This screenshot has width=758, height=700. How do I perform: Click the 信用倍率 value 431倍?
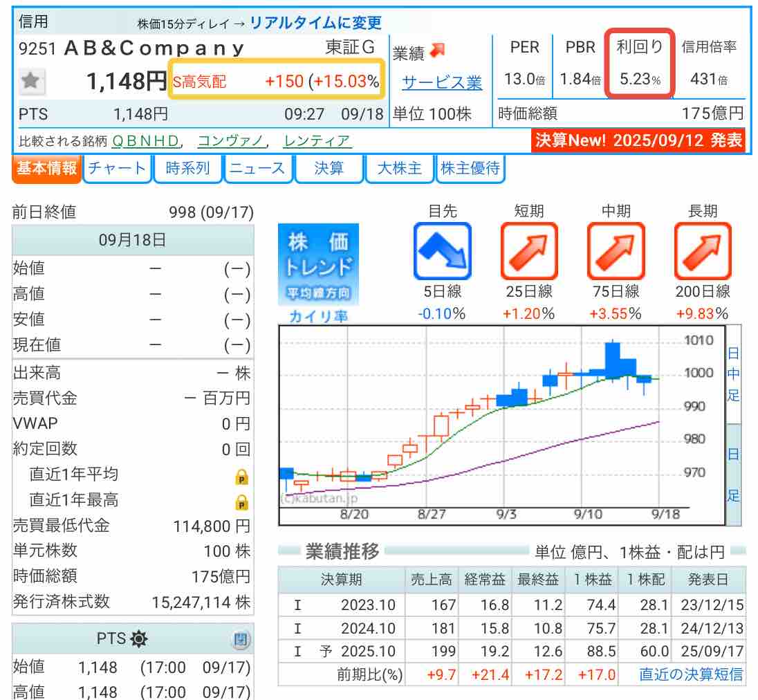pos(709,79)
